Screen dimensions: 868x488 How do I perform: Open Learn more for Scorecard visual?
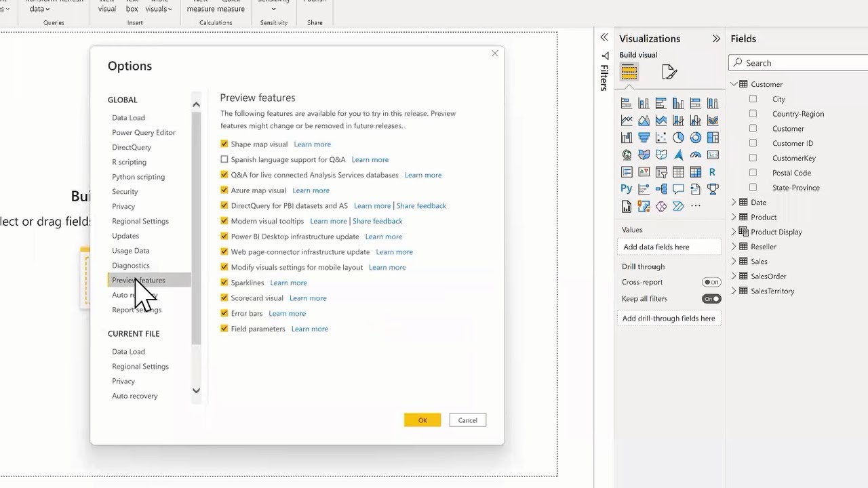click(308, 298)
